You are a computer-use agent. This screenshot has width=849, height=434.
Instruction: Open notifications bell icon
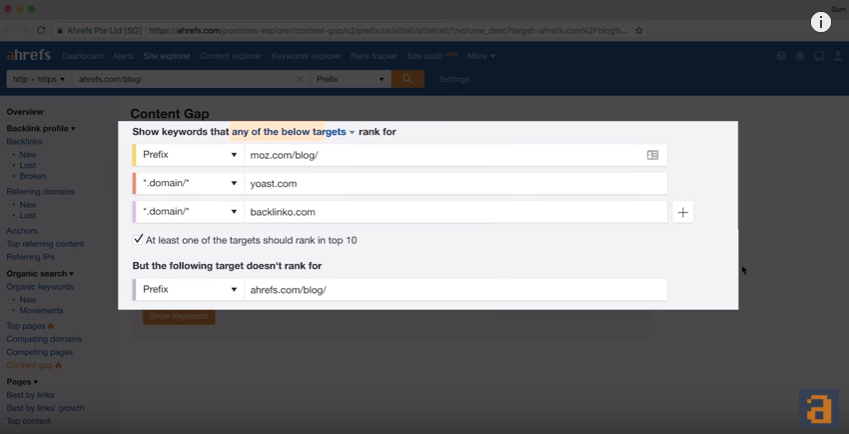coord(800,56)
